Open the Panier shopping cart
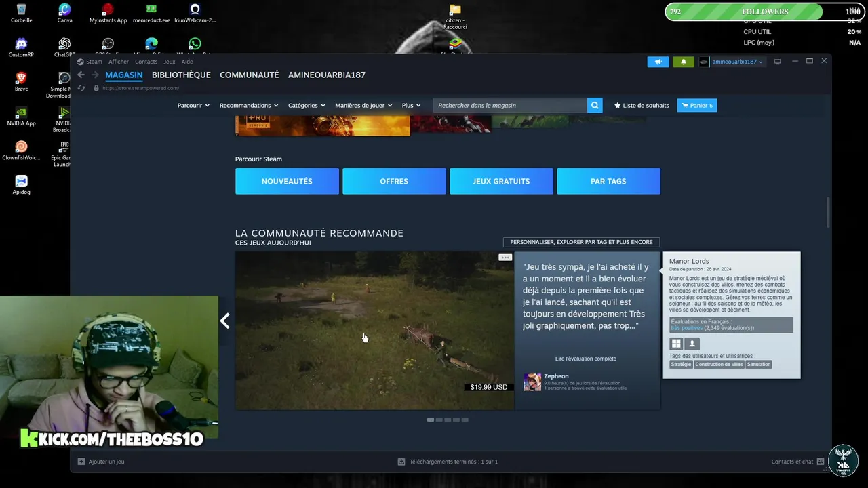This screenshot has width=868, height=488. coord(696,105)
